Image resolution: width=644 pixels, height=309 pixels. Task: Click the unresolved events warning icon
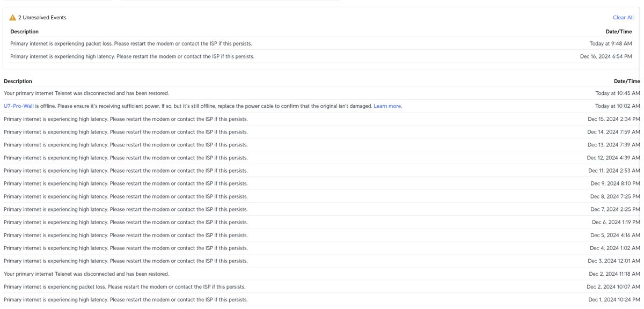coord(13,18)
